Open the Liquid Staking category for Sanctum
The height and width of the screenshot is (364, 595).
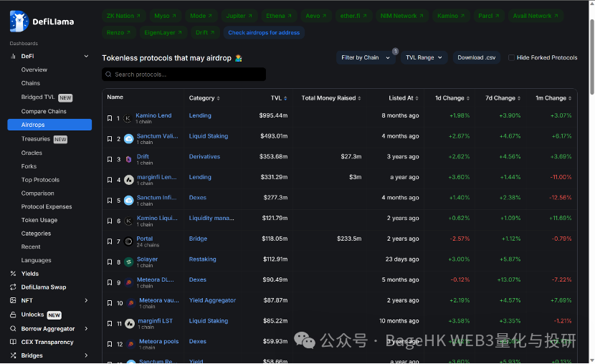click(209, 136)
